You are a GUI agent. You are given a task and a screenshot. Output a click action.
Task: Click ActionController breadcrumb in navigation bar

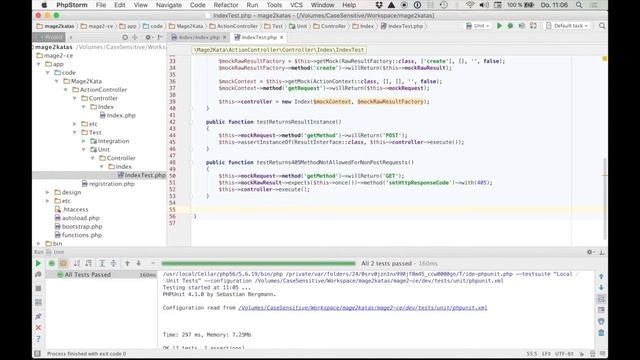(233, 26)
